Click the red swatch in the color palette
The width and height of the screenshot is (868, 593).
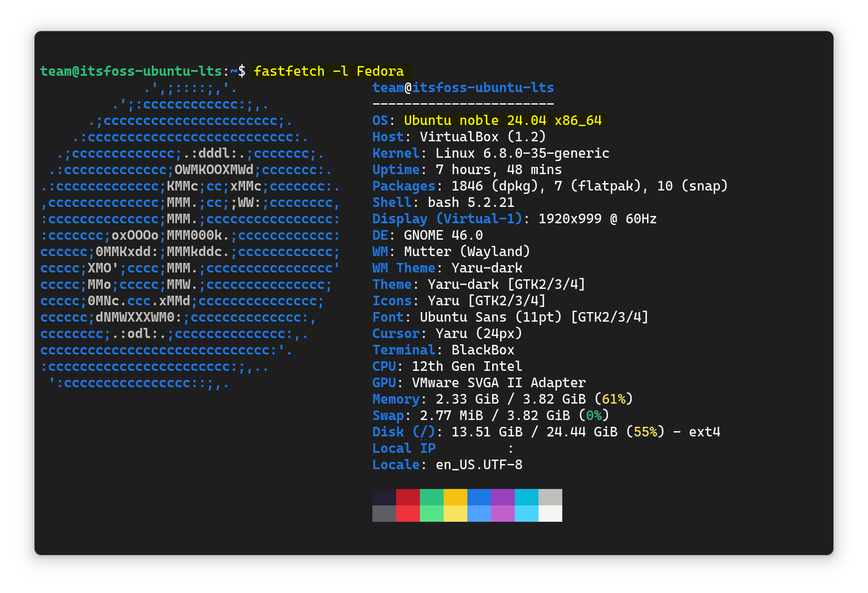[408, 497]
